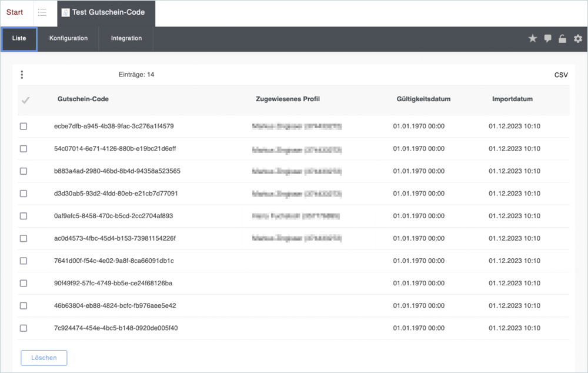Select the Test Gutschein-Code tab
This screenshot has height=373, width=588.
pyautogui.click(x=106, y=13)
